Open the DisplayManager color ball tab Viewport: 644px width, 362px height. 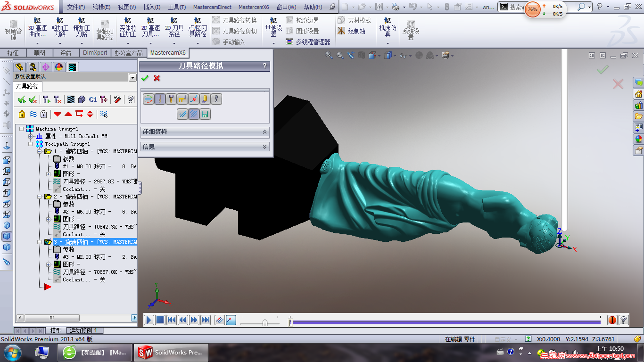click(59, 66)
